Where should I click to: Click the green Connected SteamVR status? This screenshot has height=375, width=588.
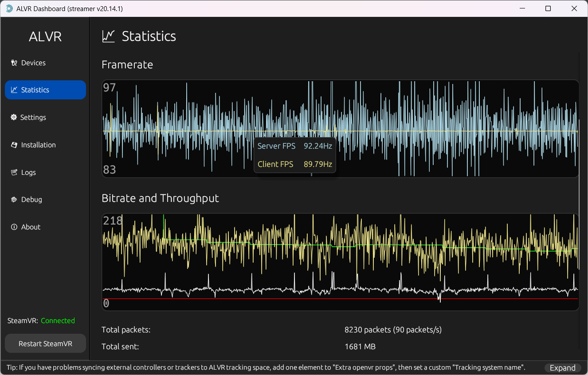(58, 321)
